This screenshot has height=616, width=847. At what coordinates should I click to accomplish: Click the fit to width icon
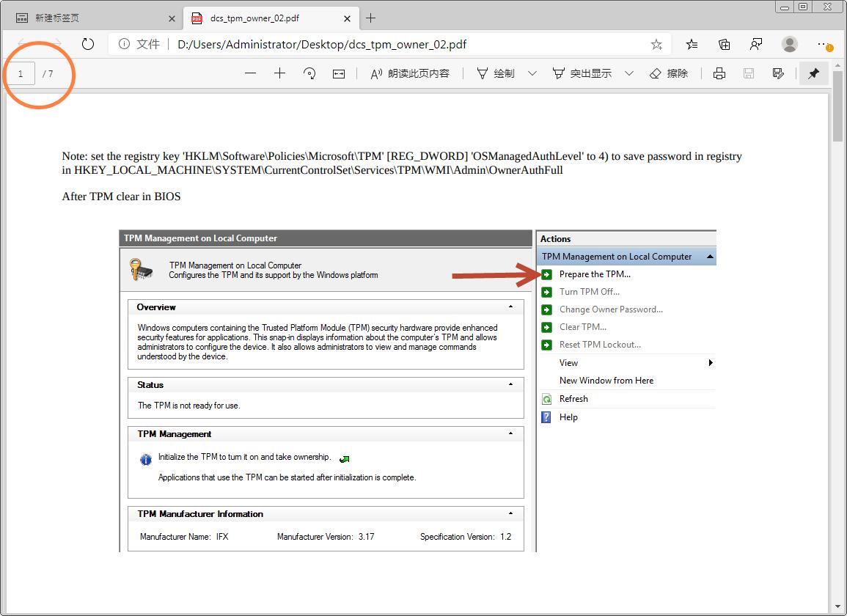339,73
